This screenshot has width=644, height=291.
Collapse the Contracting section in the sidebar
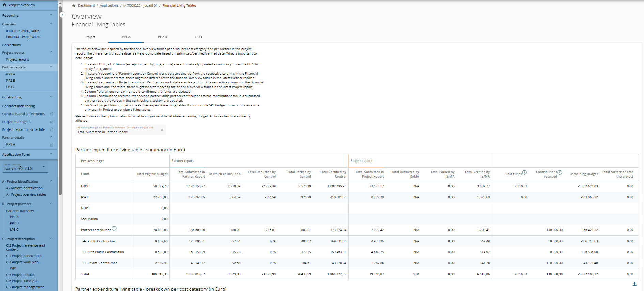[51, 97]
